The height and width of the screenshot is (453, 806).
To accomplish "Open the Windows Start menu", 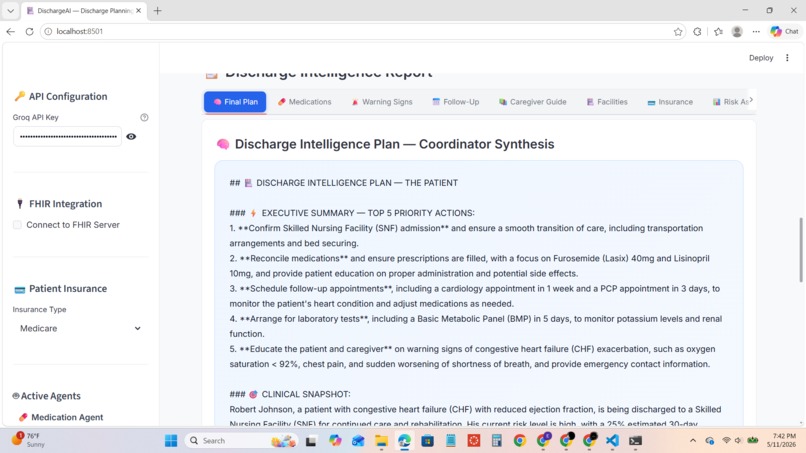I will [171, 441].
